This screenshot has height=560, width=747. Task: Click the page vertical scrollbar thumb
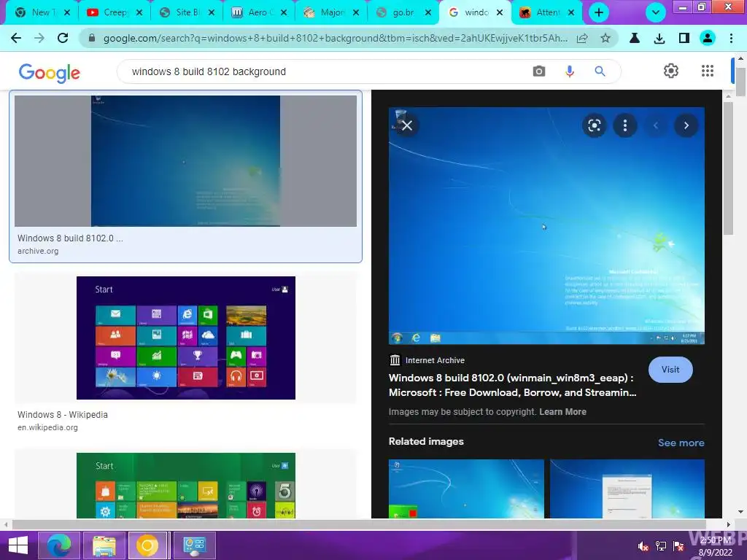tap(741, 82)
